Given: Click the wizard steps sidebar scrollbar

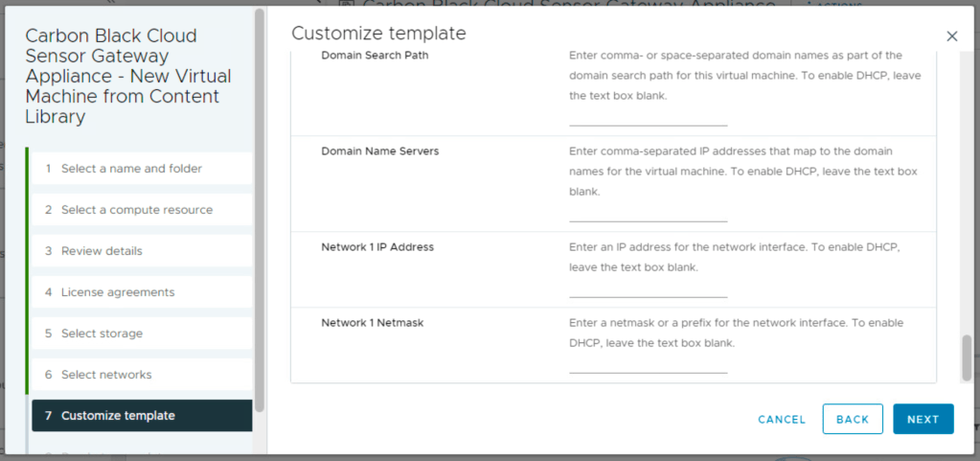Looking at the screenshot, I should click(x=259, y=211).
